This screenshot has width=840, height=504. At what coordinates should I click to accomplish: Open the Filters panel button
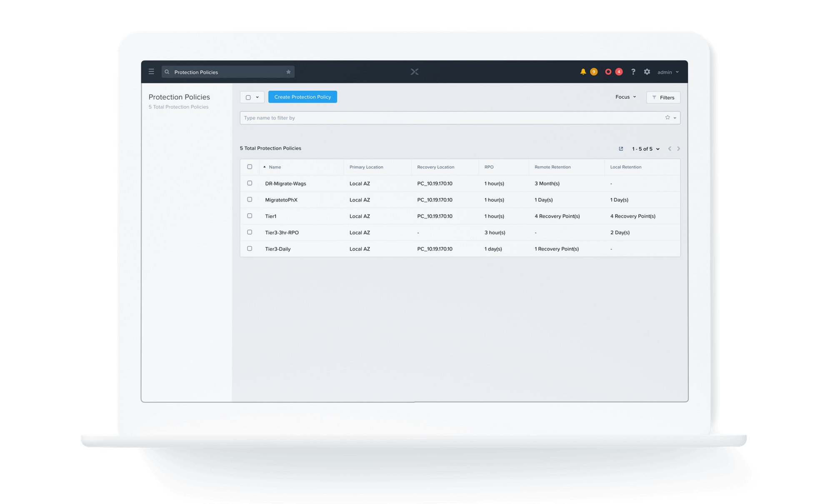click(x=663, y=97)
